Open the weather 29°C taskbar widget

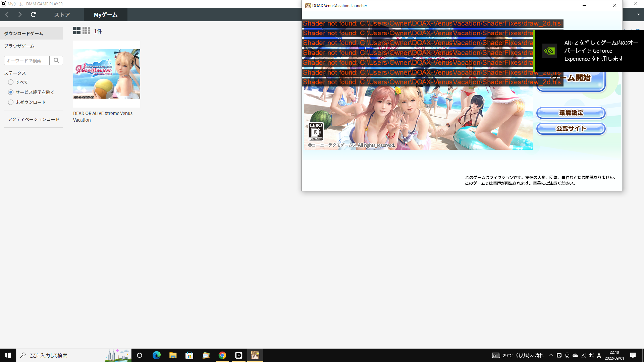pos(518,355)
